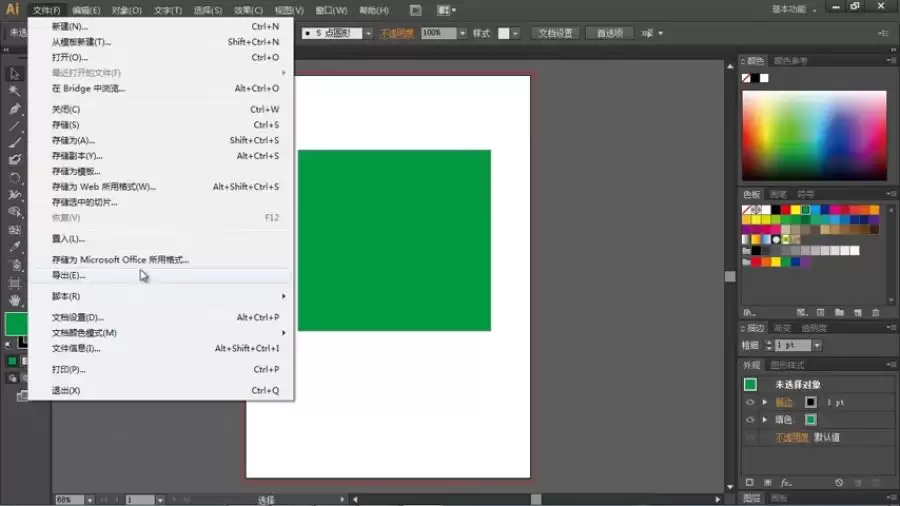
Task: Click the New Swatch icon
Action: coord(858,313)
